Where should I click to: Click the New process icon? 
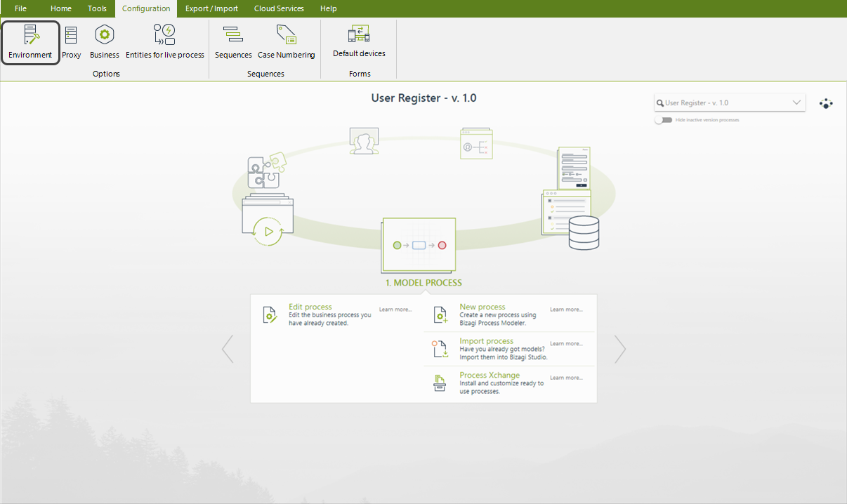coord(440,315)
